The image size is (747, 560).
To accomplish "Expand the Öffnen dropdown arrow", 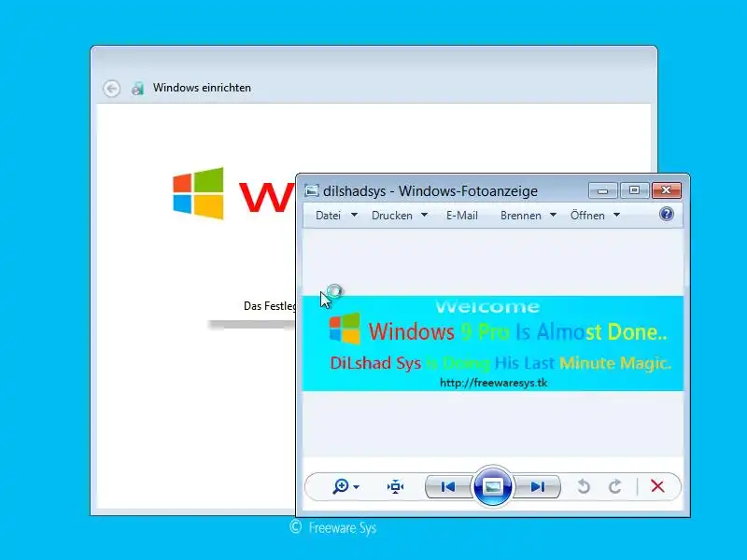I will tap(616, 215).
